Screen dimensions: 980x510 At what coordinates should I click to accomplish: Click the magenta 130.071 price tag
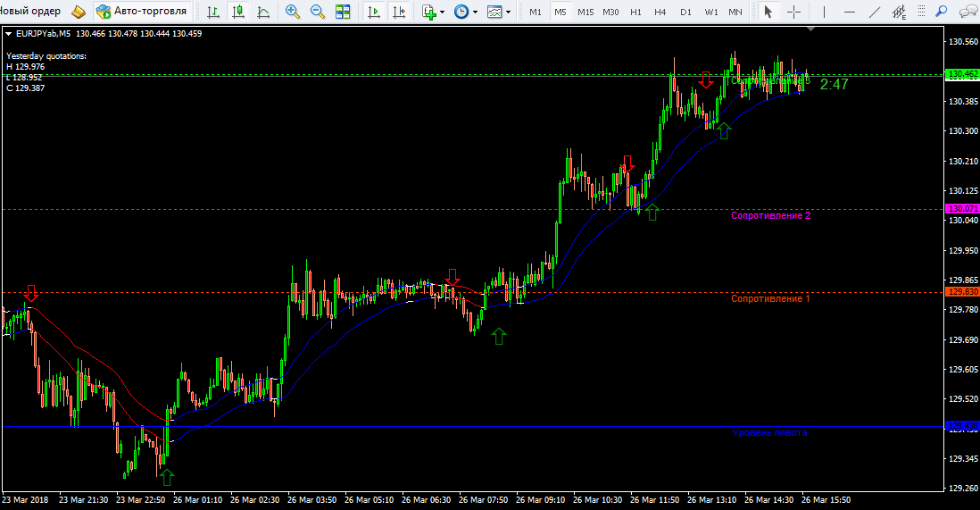(962, 208)
